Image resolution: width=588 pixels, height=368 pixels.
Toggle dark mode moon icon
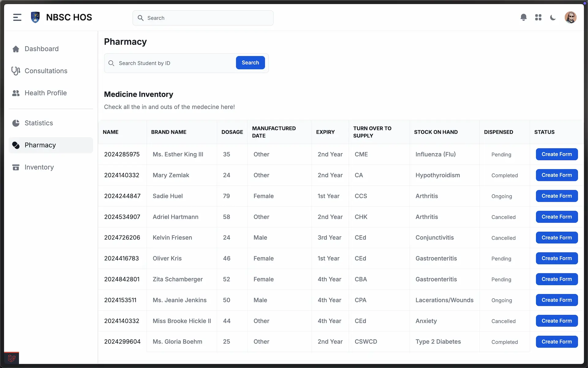[553, 17]
